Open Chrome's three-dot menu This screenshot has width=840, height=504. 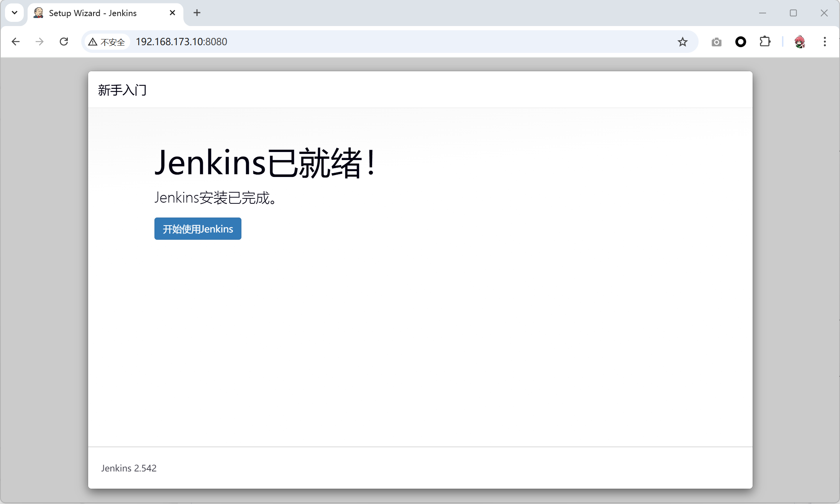coord(825,42)
